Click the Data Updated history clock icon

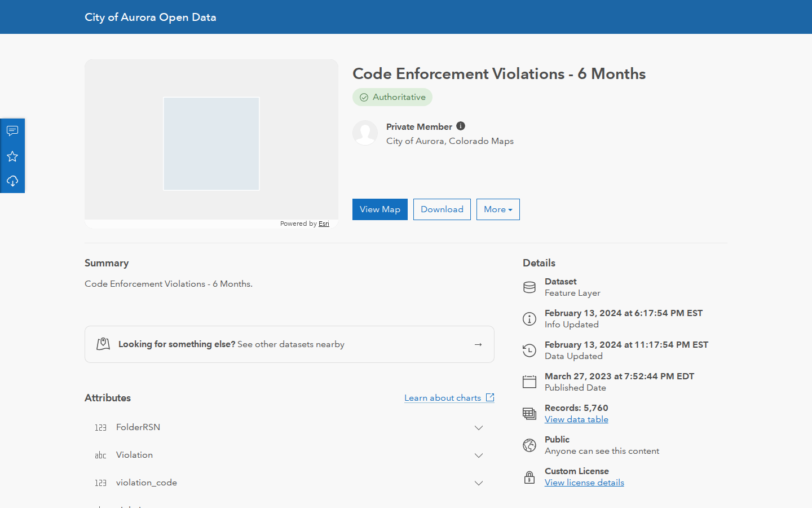[x=529, y=351]
